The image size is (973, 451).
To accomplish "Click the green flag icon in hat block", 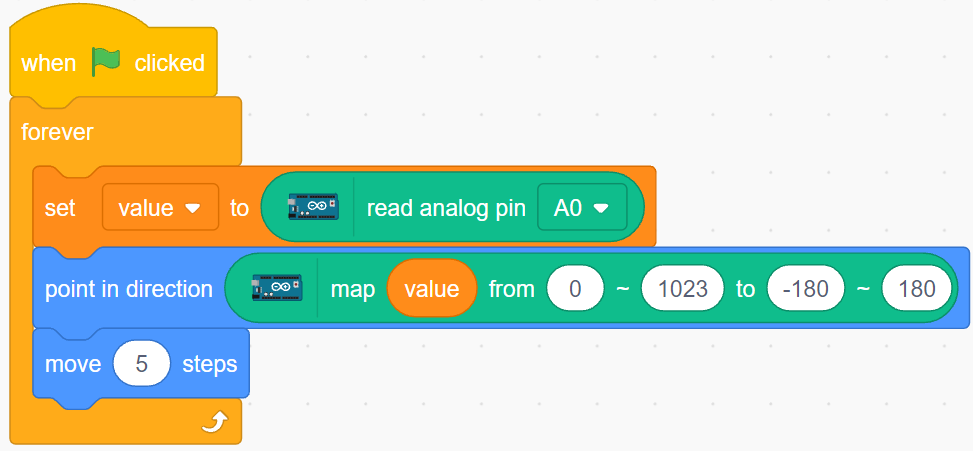I will click(x=105, y=62).
